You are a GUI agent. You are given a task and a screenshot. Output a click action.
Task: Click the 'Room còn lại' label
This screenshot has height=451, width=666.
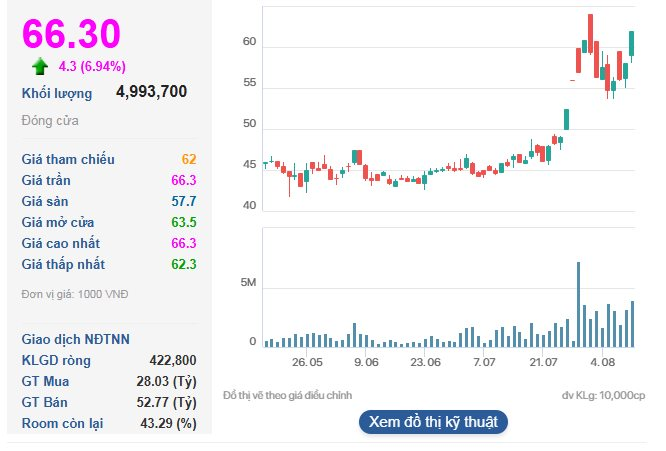click(64, 423)
